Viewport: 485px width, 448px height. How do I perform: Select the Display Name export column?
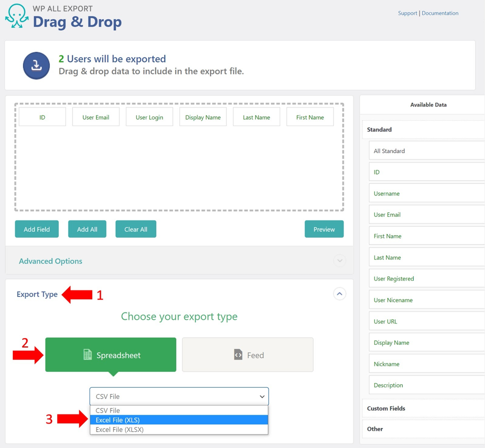pos(203,117)
